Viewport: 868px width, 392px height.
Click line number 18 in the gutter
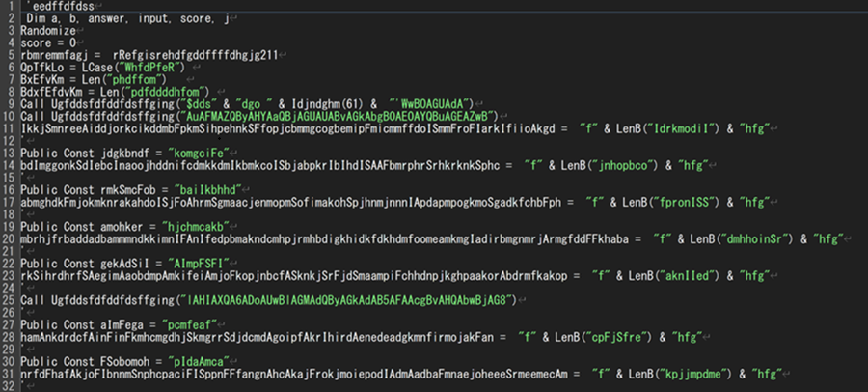(x=9, y=214)
